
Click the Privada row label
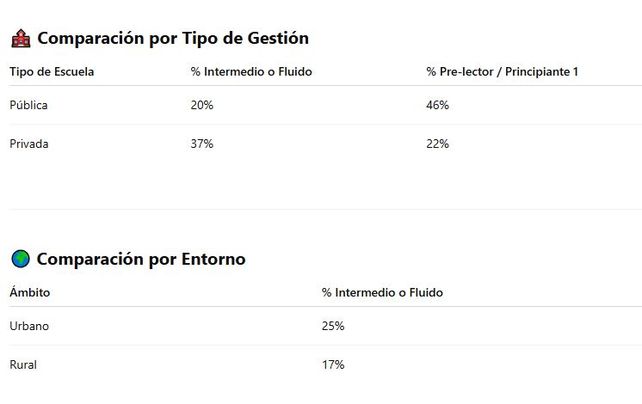pos(29,144)
